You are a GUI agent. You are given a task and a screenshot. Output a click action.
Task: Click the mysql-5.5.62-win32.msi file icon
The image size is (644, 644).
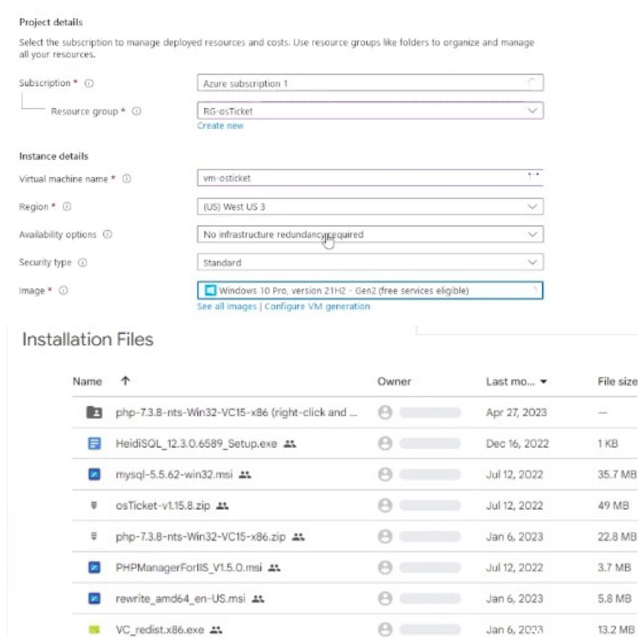pyautogui.click(x=94, y=474)
